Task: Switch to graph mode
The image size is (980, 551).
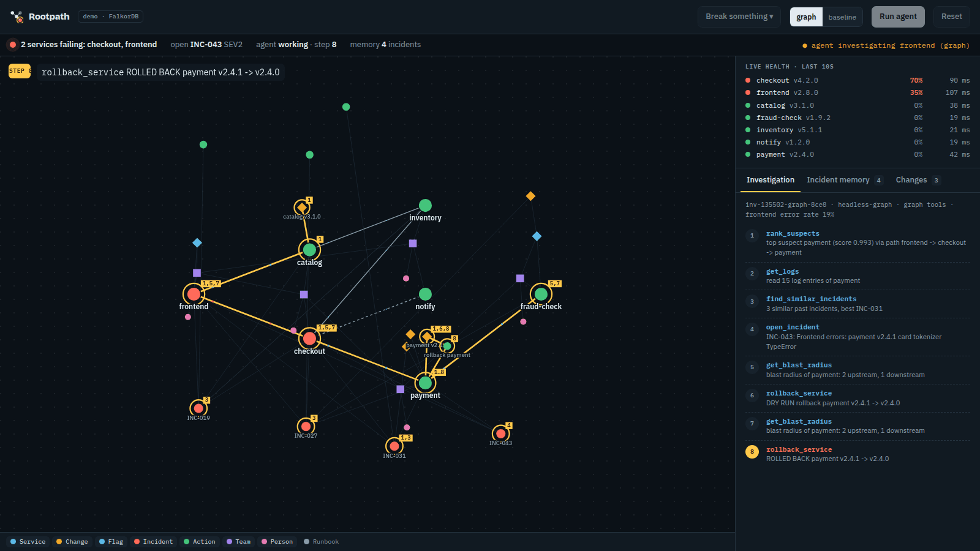Action: click(806, 17)
